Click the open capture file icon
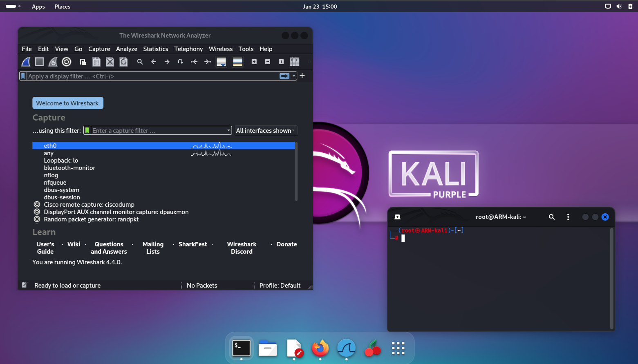Image resolution: width=638 pixels, height=364 pixels. [x=83, y=62]
